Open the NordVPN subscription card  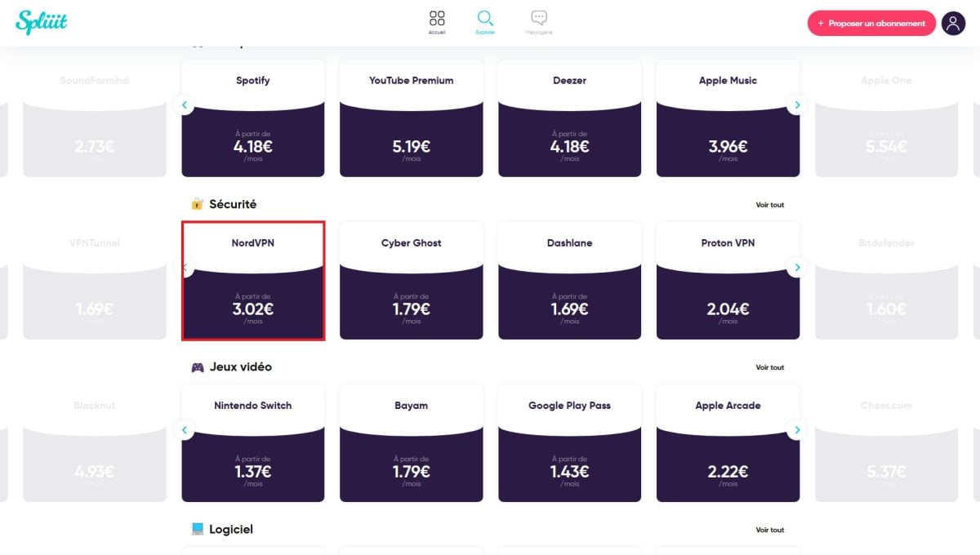coord(253,281)
